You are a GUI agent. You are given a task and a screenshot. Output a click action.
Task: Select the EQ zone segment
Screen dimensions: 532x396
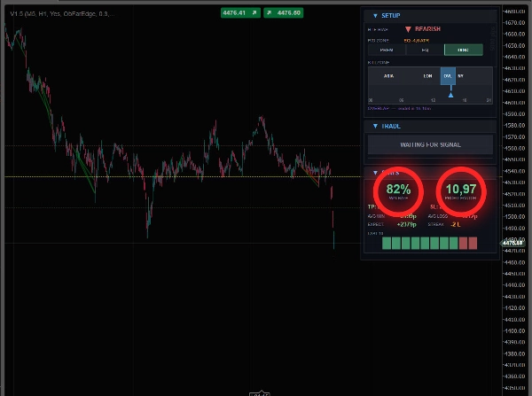[x=425, y=50]
